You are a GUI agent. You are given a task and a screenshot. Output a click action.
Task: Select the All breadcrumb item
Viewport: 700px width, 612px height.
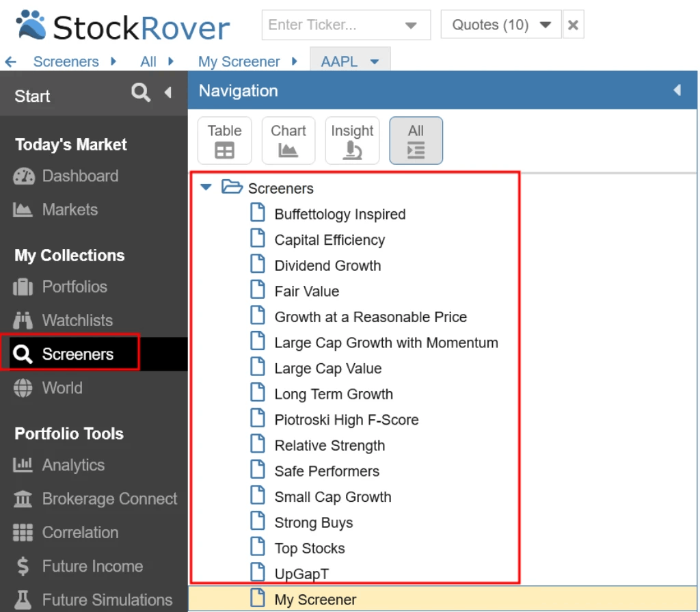tap(148, 61)
